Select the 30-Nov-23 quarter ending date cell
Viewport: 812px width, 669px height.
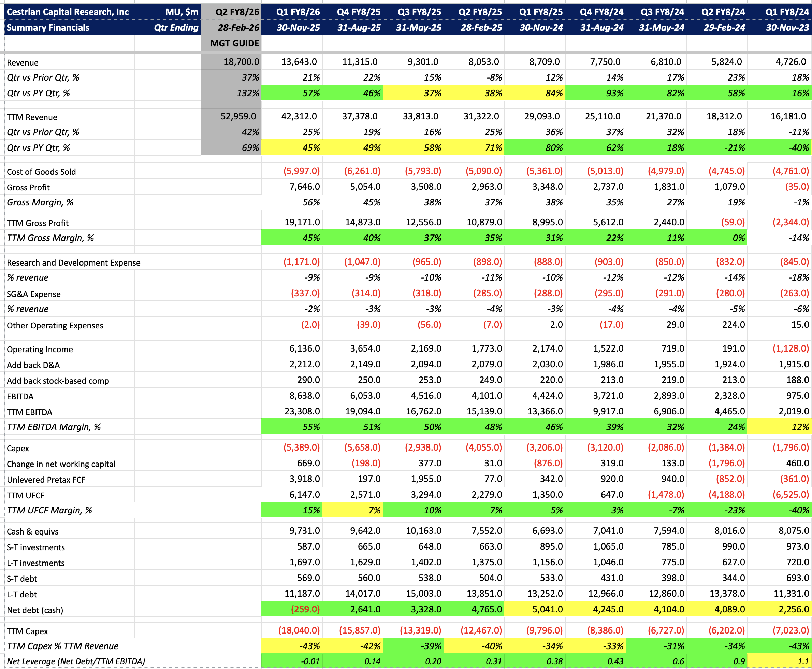[787, 28]
